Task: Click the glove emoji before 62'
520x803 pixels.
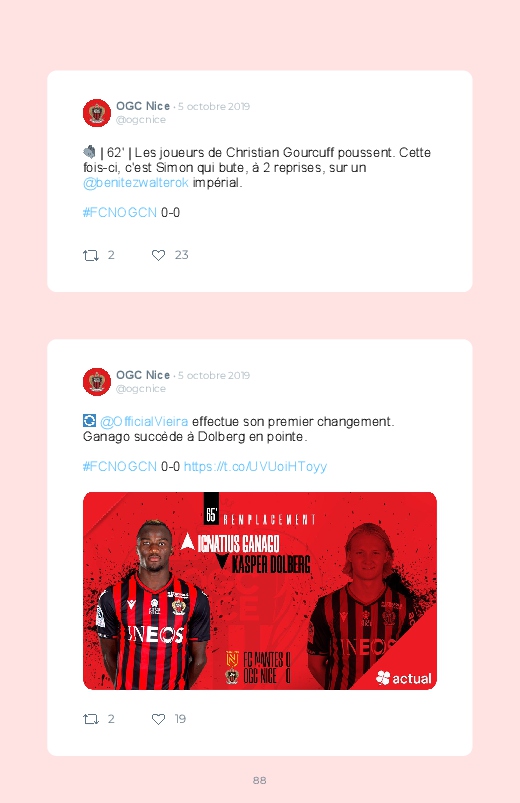Action: (x=89, y=152)
